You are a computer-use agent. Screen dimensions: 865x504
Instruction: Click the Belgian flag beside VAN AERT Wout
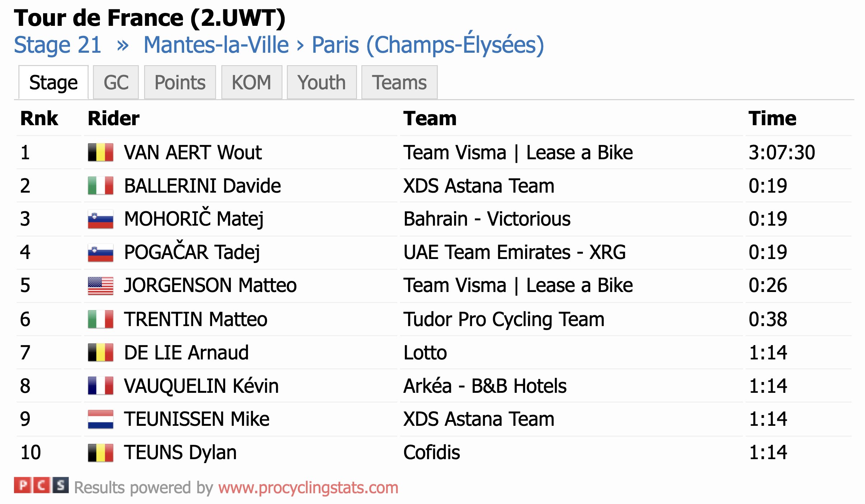click(x=100, y=152)
